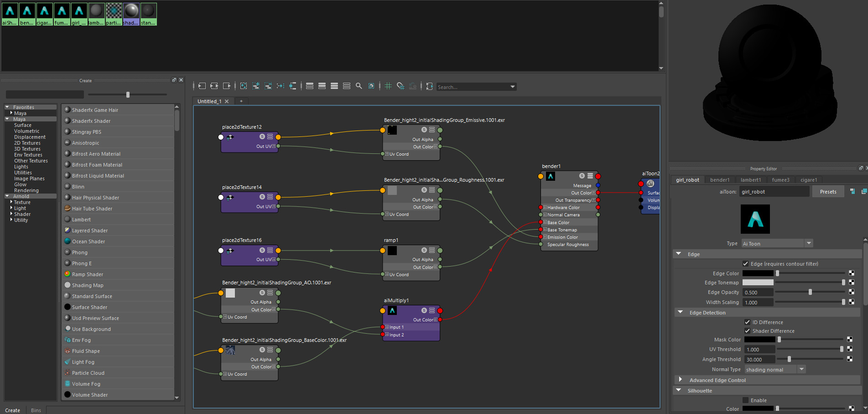The width and height of the screenshot is (868, 414).
Task: Enable the Silhouette checkbox
Action: tap(745, 400)
